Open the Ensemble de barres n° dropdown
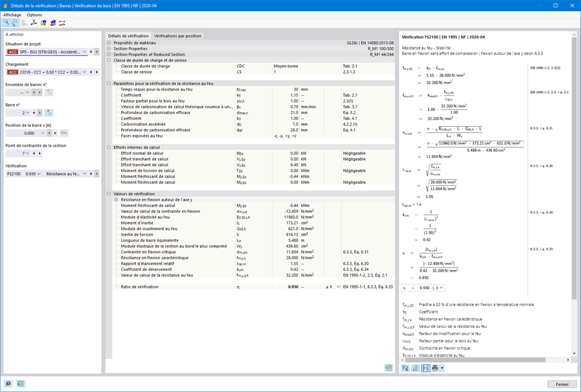 click(x=27, y=92)
